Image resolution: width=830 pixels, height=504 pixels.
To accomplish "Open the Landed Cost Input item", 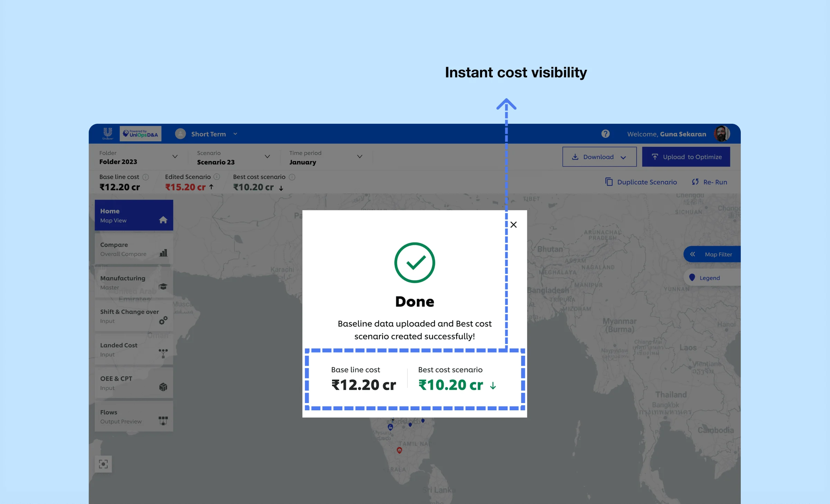I will (x=134, y=349).
